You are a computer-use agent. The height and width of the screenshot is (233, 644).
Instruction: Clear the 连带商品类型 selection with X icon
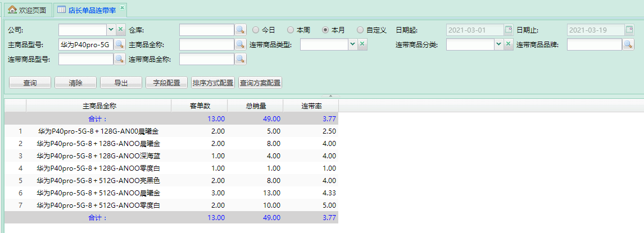point(362,45)
